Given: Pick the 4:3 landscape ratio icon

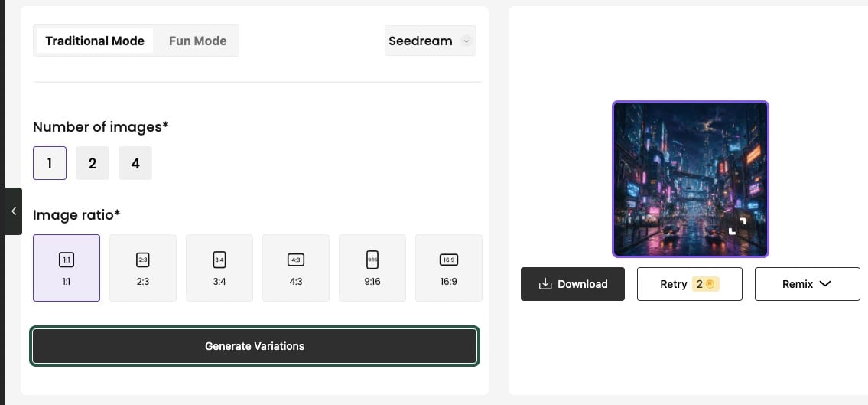Looking at the screenshot, I should (x=296, y=260).
